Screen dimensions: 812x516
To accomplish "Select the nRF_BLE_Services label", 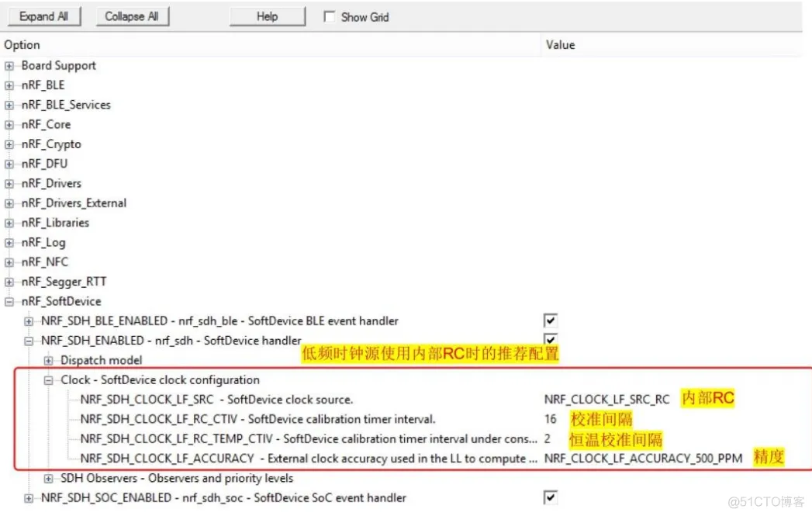I will (x=66, y=106).
